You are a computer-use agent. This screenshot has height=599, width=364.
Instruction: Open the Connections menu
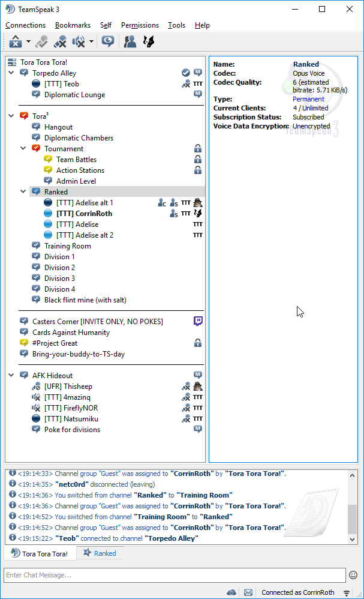coord(26,25)
